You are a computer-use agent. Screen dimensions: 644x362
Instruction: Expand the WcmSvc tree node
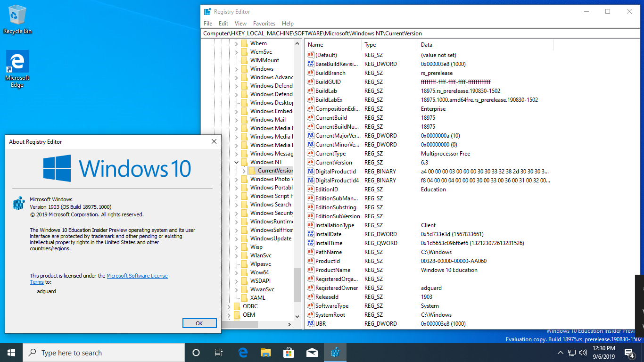tap(236, 51)
